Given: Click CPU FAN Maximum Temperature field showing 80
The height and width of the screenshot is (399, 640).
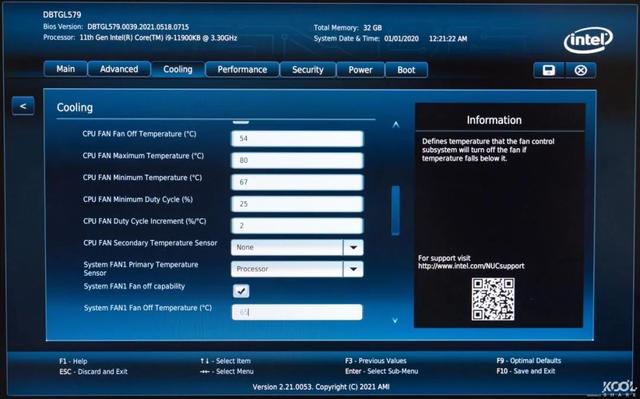Looking at the screenshot, I should pos(297,160).
